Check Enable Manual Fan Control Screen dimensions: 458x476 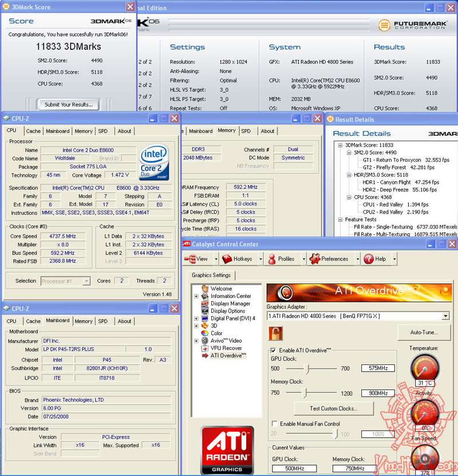click(274, 423)
